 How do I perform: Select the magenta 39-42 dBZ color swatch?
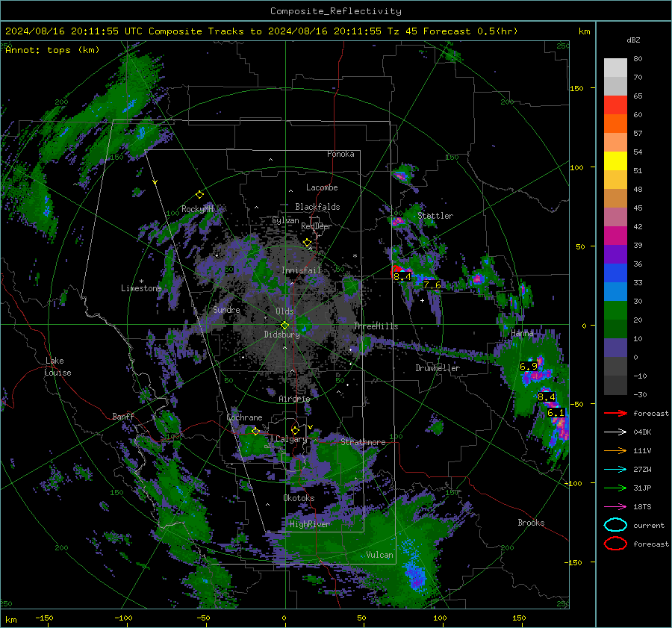(615, 236)
